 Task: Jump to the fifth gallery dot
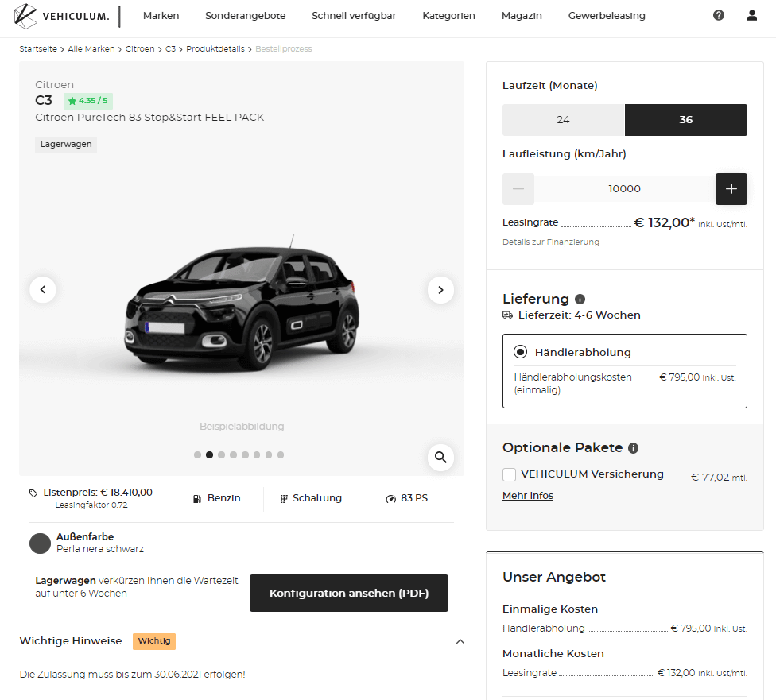point(245,454)
